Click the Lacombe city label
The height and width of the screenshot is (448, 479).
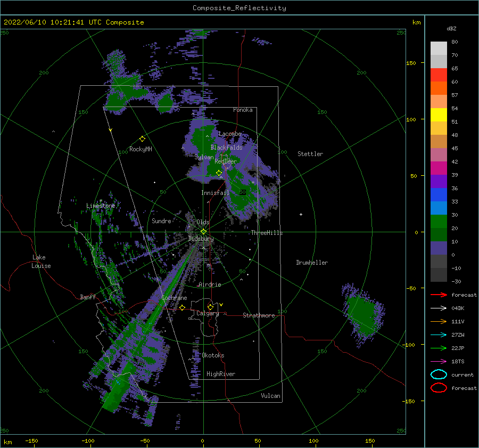point(230,134)
